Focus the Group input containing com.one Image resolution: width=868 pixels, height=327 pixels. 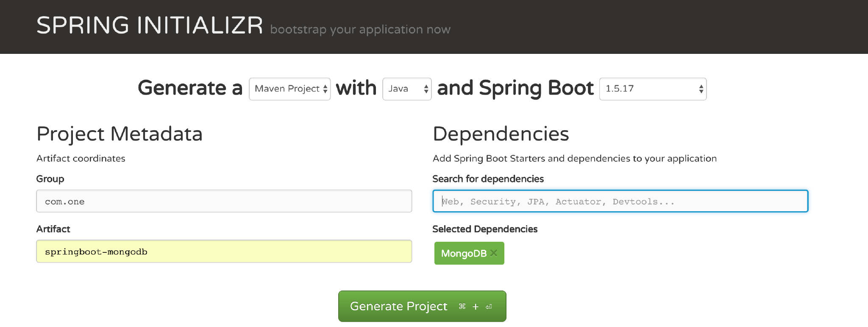click(224, 201)
